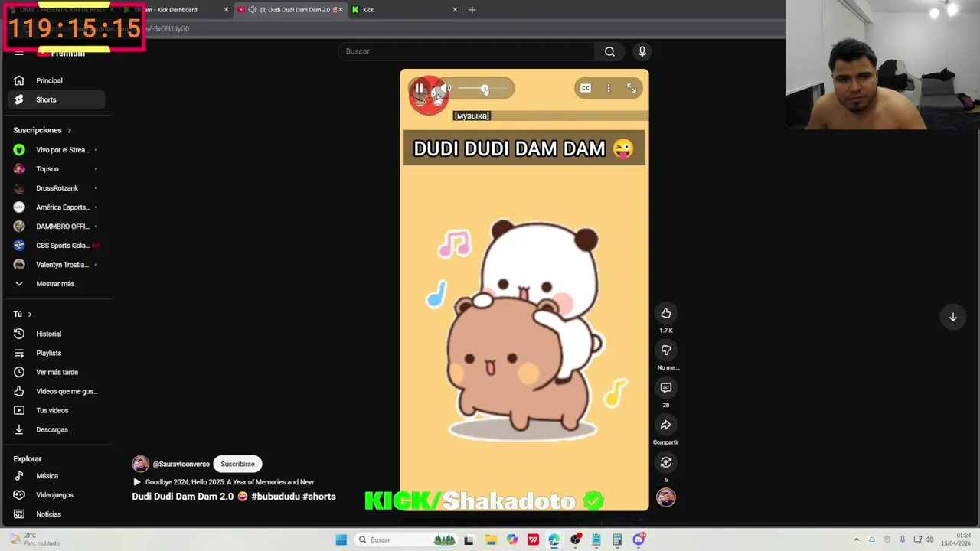The width and height of the screenshot is (980, 551).
Task: Open the Windows Start menu
Action: click(341, 540)
